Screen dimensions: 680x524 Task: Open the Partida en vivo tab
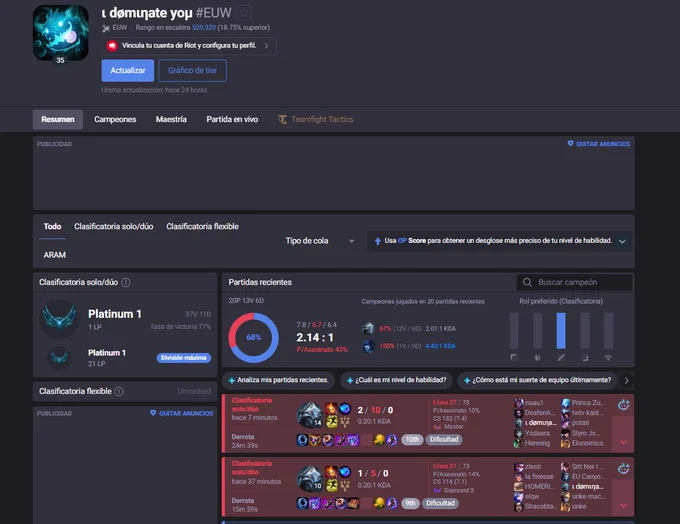click(232, 119)
